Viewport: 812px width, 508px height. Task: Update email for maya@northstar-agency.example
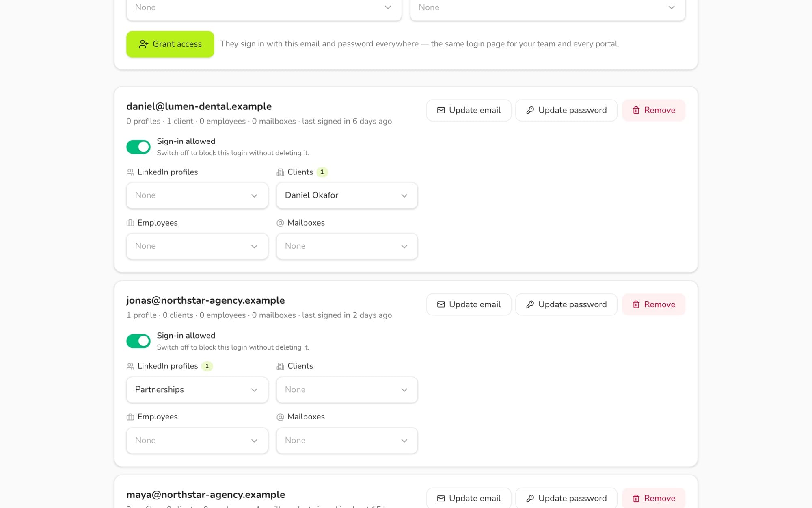click(x=469, y=498)
